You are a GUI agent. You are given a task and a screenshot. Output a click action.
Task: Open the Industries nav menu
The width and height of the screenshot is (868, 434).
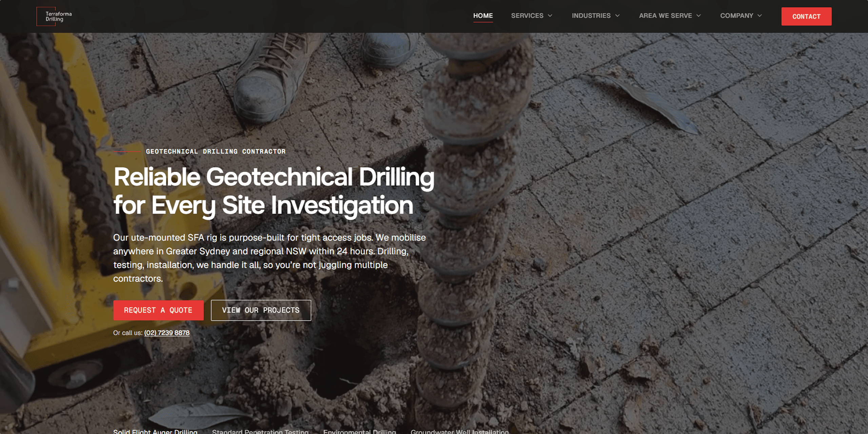click(591, 16)
